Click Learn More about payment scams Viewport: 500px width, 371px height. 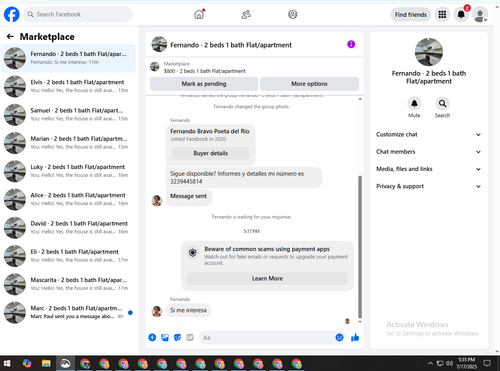[267, 278]
